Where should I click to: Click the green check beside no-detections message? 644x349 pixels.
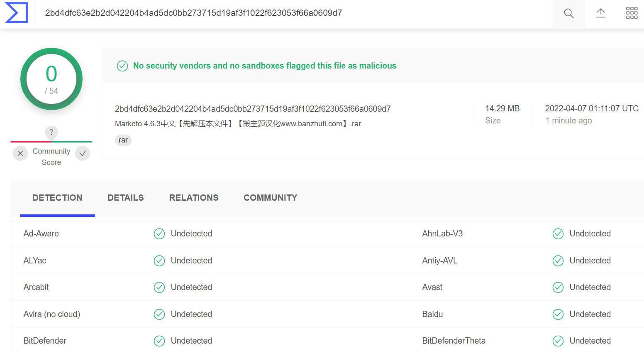(x=122, y=66)
